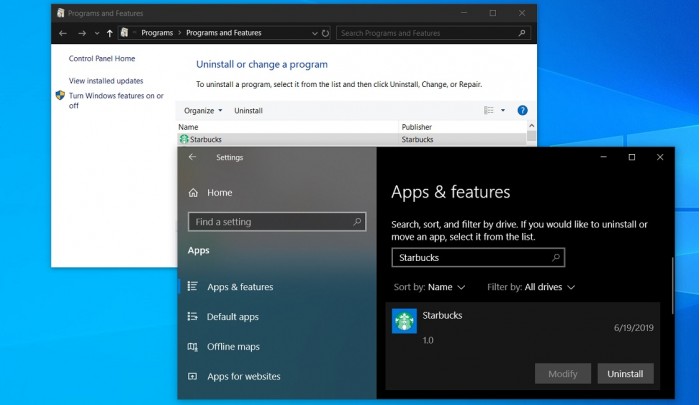Click the Up arrow in Control Panel navigation

(109, 33)
